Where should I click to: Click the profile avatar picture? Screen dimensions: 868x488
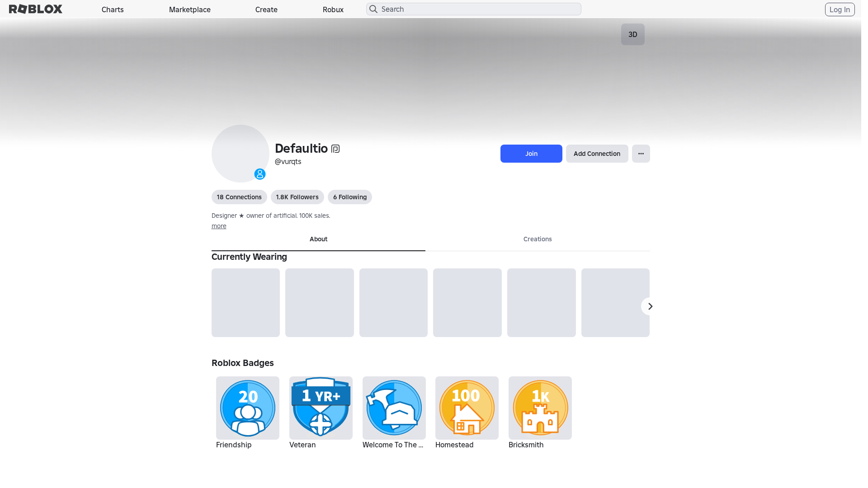[241, 154]
